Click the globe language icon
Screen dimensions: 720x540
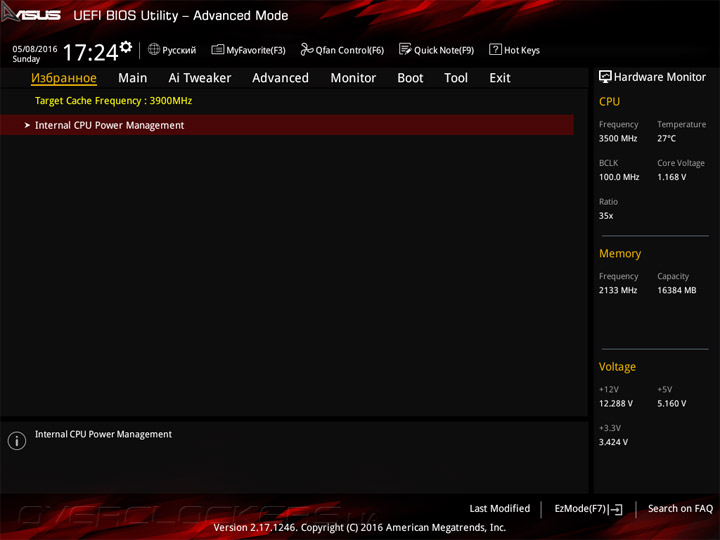(x=154, y=49)
